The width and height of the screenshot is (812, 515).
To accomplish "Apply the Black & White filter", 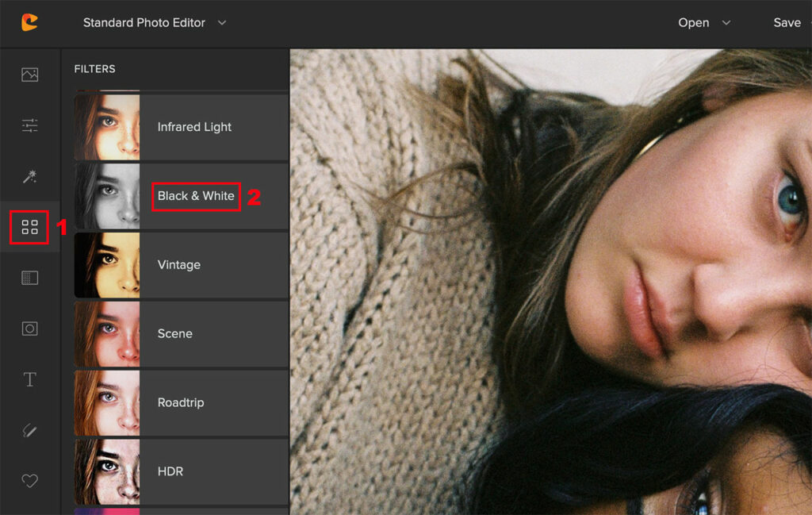I will (196, 196).
